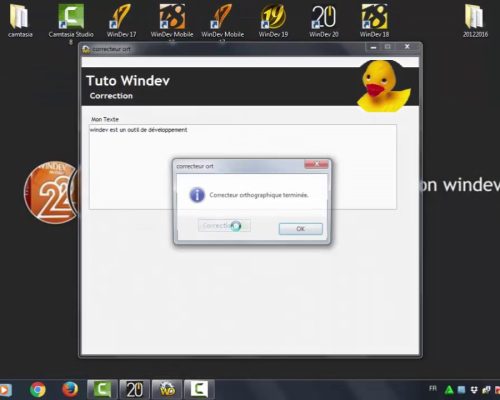Screen dimensions: 500x400
Task: Click the main window title bar icon
Action: (86, 49)
